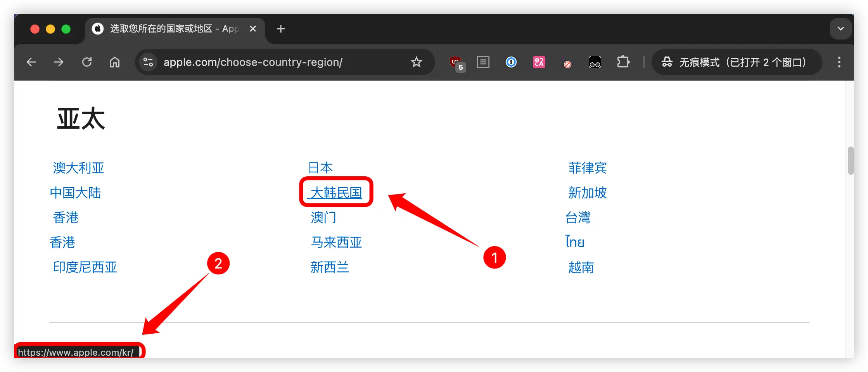
Task: View site information icon in address bar
Action: click(x=148, y=62)
